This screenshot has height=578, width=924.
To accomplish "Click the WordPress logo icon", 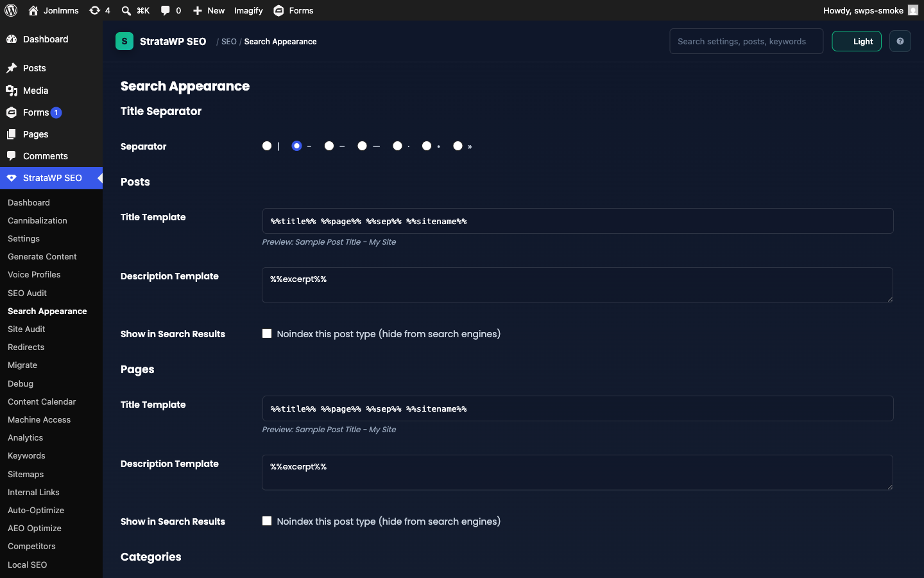I will pos(11,10).
